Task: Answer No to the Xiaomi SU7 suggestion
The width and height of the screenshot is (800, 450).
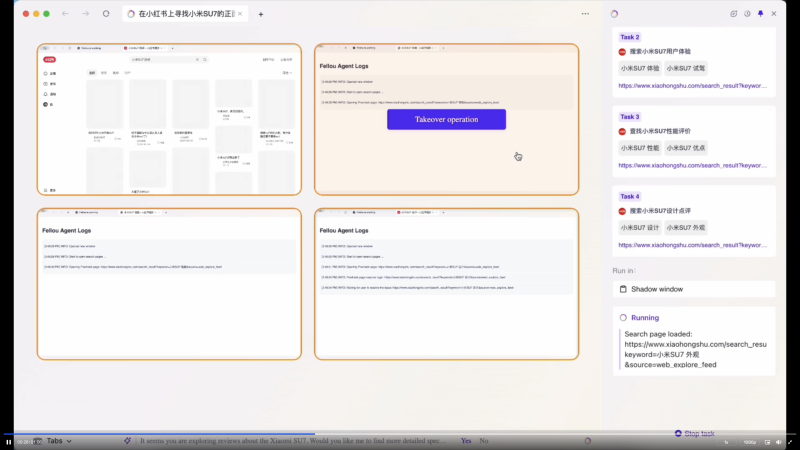Action: (x=484, y=441)
